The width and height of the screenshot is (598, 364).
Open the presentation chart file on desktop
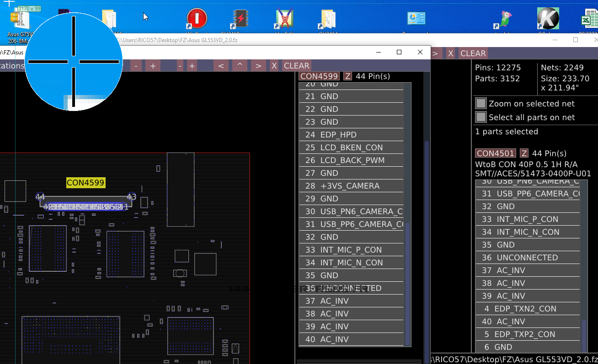[x=416, y=19]
